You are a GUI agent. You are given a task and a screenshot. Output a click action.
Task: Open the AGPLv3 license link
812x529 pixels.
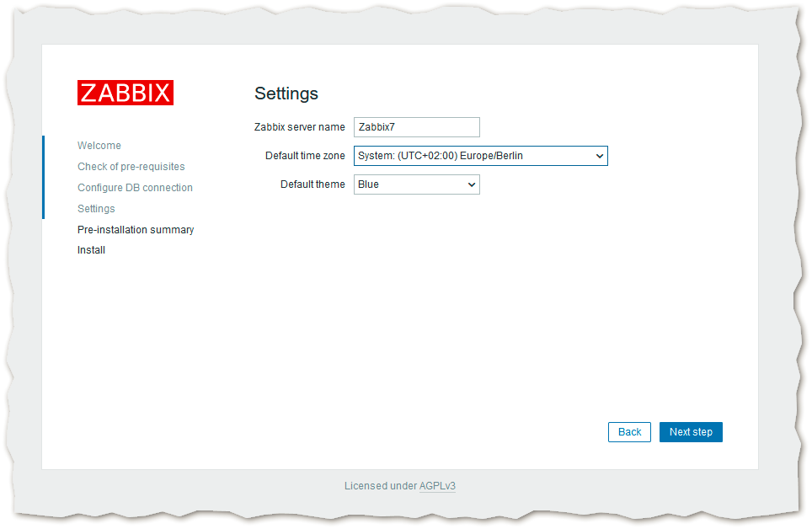(x=437, y=486)
